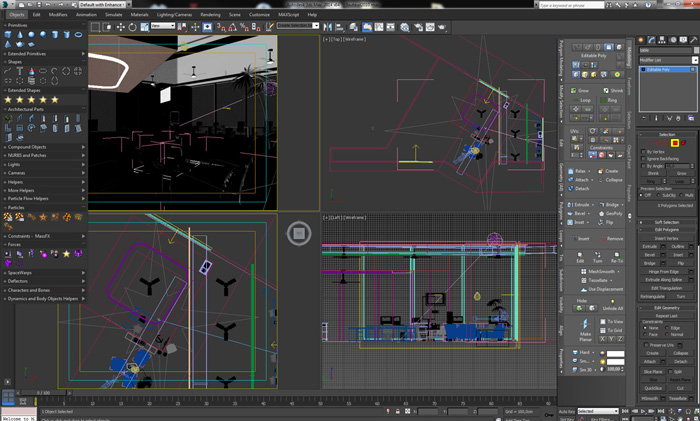Open the Modifiers menu

[x=58, y=14]
